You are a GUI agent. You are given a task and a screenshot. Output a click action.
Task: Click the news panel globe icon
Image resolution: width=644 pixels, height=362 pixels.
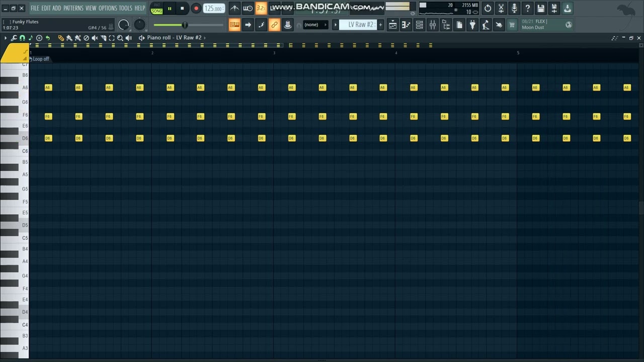[x=569, y=25]
